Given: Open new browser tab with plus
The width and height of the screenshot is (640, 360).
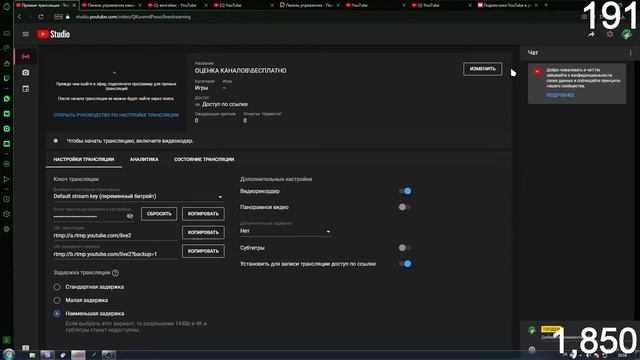Looking at the screenshot, I should click(x=546, y=5).
